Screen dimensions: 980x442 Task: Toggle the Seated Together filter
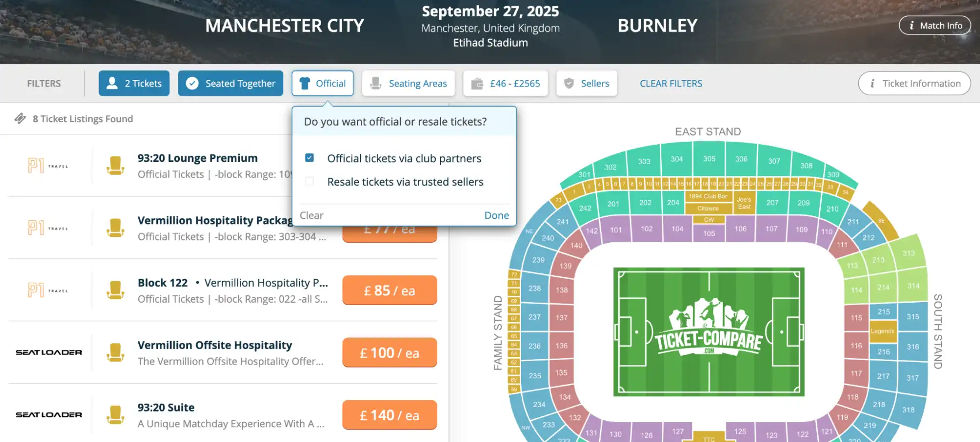click(230, 83)
